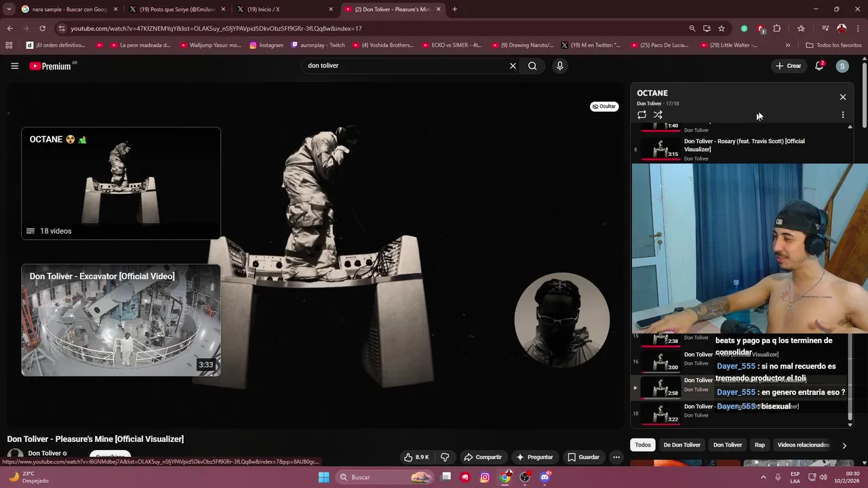
Task: Open the Chrome extensions puzzle icon
Action: tap(777, 28)
